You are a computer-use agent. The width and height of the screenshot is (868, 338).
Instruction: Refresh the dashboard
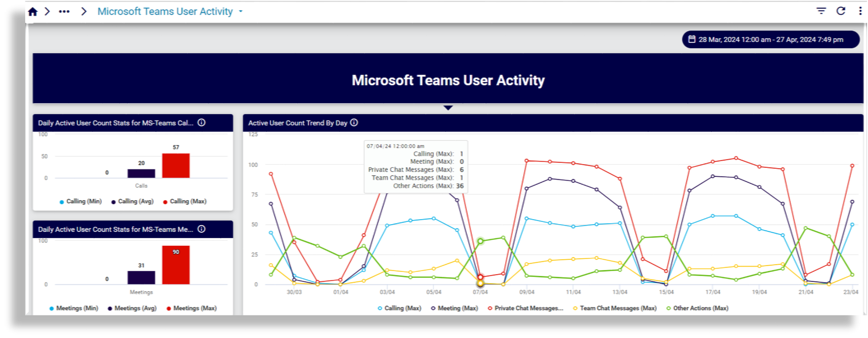pos(841,11)
